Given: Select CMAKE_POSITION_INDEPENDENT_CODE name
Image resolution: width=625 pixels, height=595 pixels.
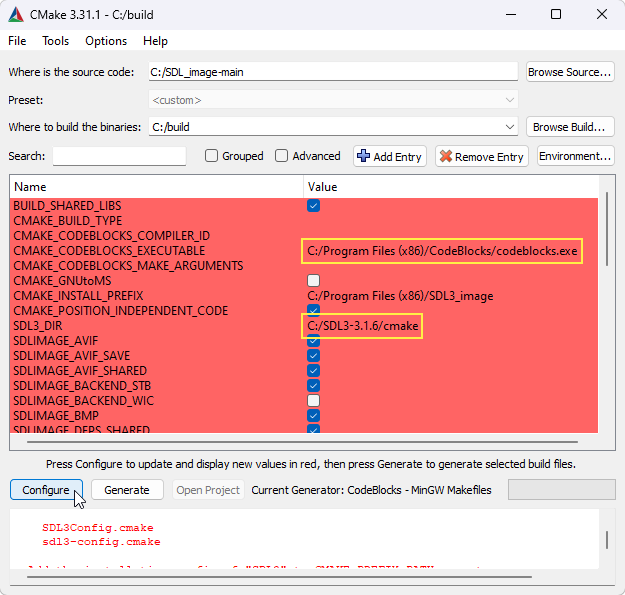Looking at the screenshot, I should click(121, 311).
